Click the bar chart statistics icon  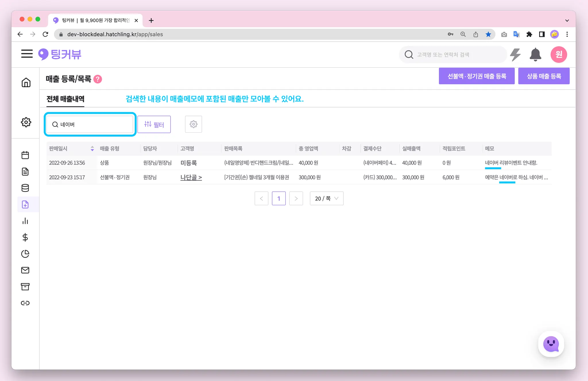(25, 221)
